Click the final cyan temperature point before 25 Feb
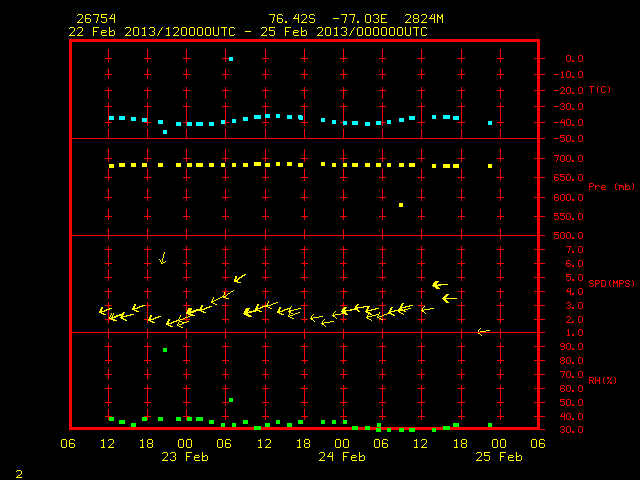The width and height of the screenshot is (640, 480). click(490, 123)
